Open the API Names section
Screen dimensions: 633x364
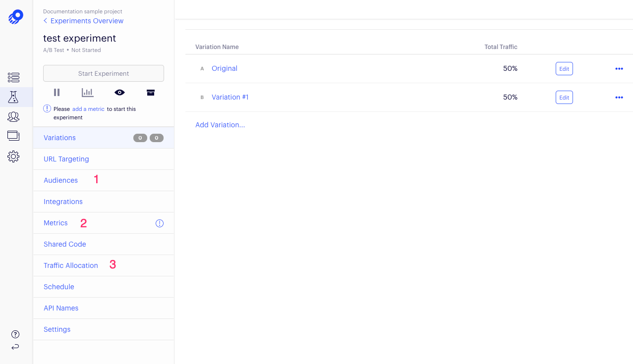104,308
